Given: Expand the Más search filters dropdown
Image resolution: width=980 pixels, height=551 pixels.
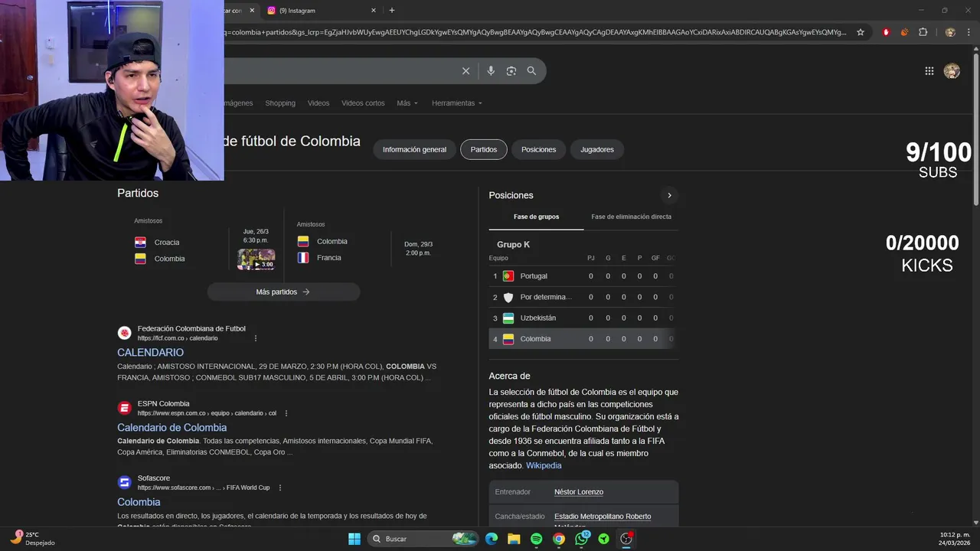Looking at the screenshot, I should click(407, 103).
